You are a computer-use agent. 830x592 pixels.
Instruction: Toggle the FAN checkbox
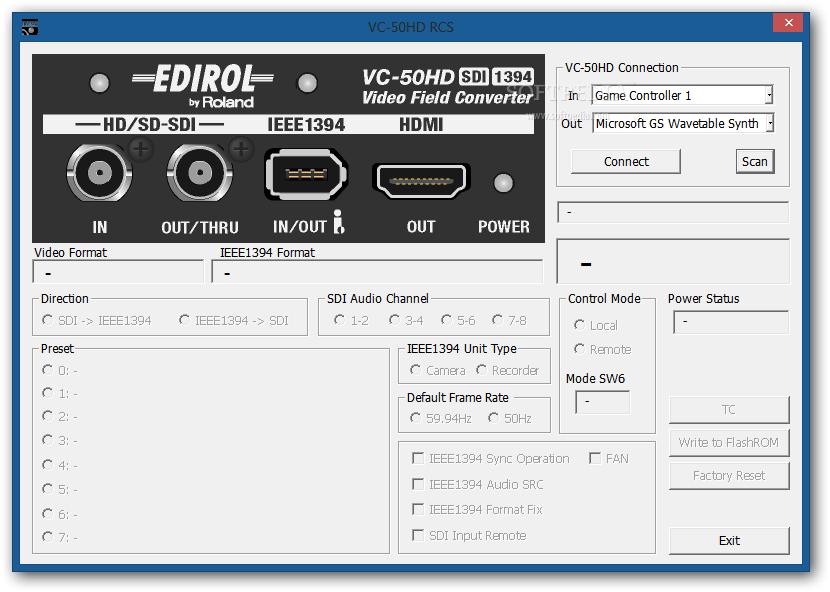coord(609,459)
